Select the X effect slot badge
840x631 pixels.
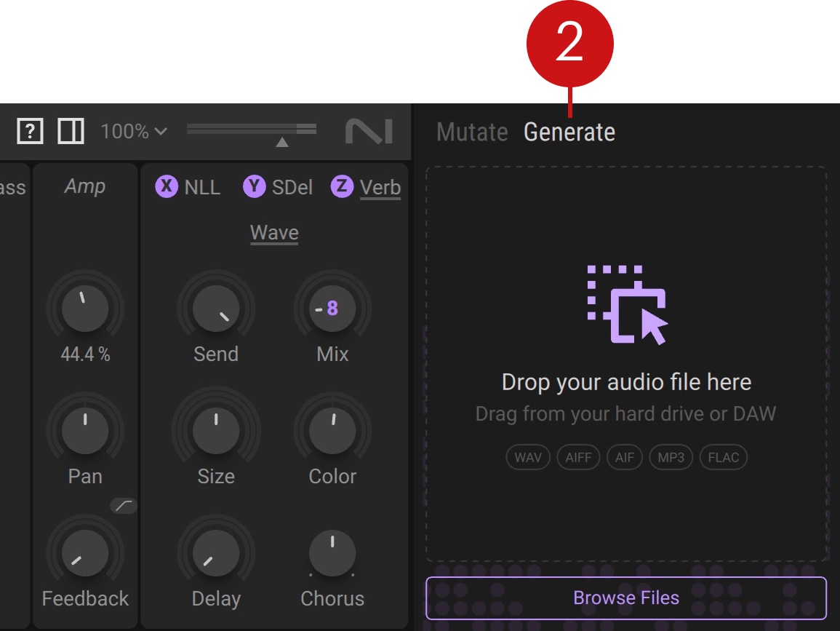[167, 186]
